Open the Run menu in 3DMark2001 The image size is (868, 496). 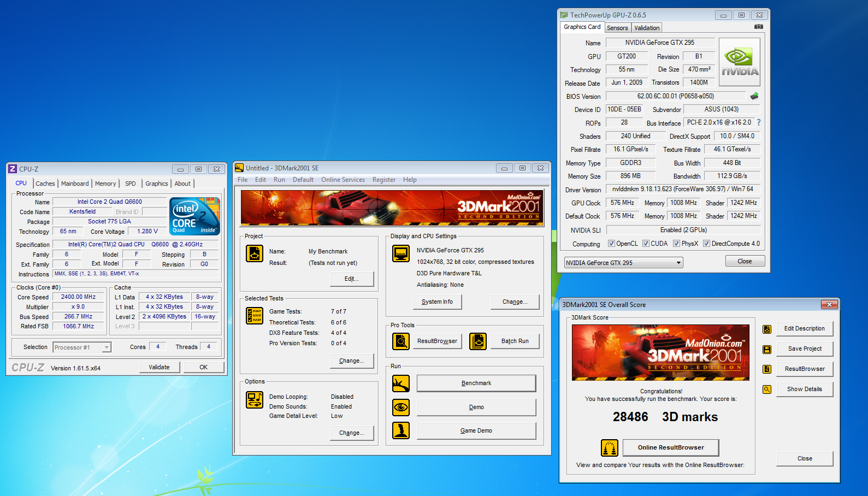click(x=279, y=180)
